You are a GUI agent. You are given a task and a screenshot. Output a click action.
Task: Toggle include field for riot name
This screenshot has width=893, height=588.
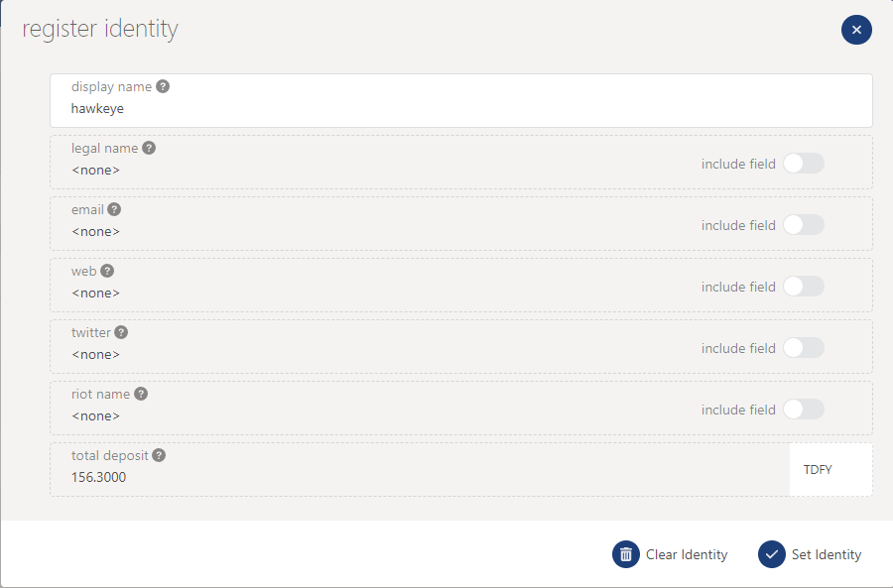[804, 410]
